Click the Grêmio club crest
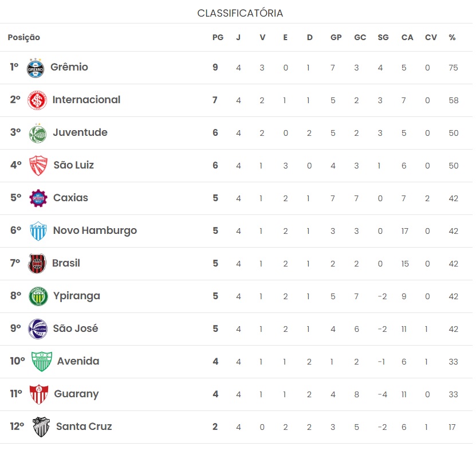This screenshot has height=450, width=476. coord(36,68)
